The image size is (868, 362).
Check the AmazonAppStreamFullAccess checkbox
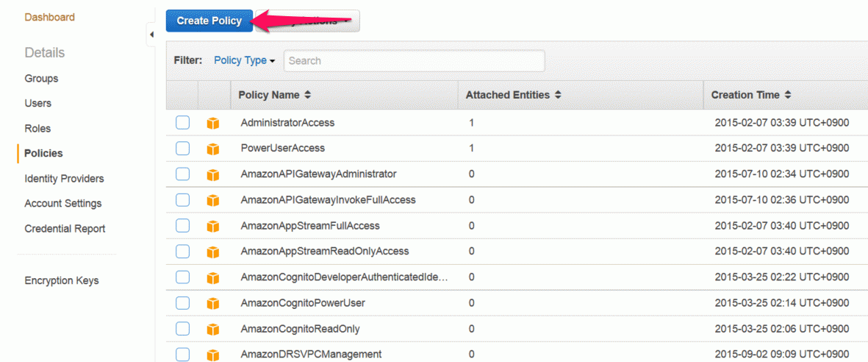click(183, 226)
